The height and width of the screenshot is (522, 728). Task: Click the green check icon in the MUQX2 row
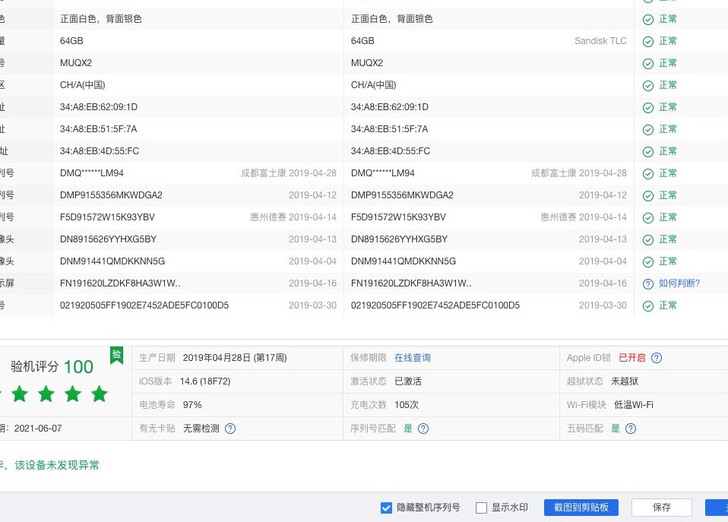pos(648,64)
